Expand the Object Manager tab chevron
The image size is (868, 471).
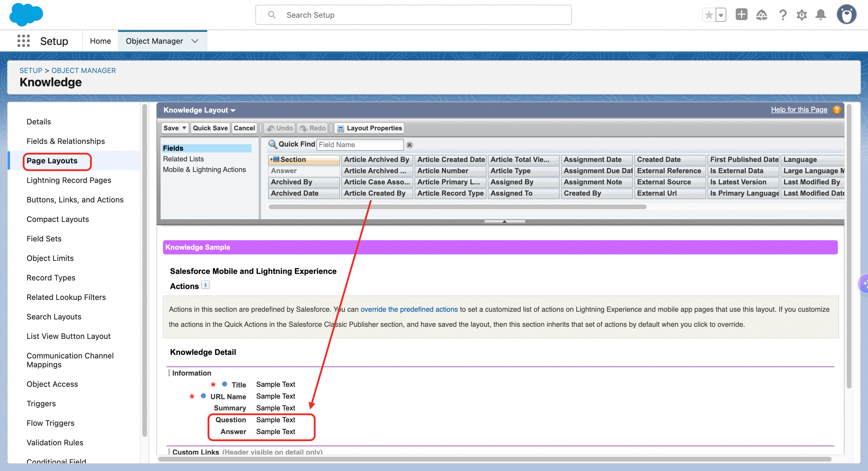pyautogui.click(x=195, y=41)
